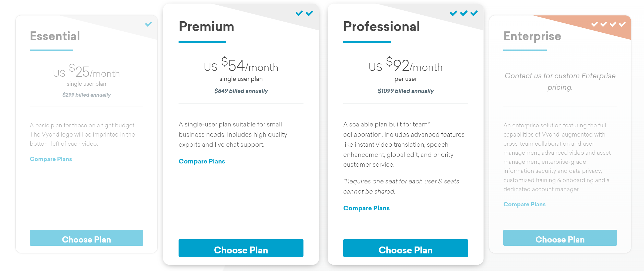This screenshot has width=644, height=271.
Task: Open Compare Plans link under Premium description
Action: coord(202,161)
